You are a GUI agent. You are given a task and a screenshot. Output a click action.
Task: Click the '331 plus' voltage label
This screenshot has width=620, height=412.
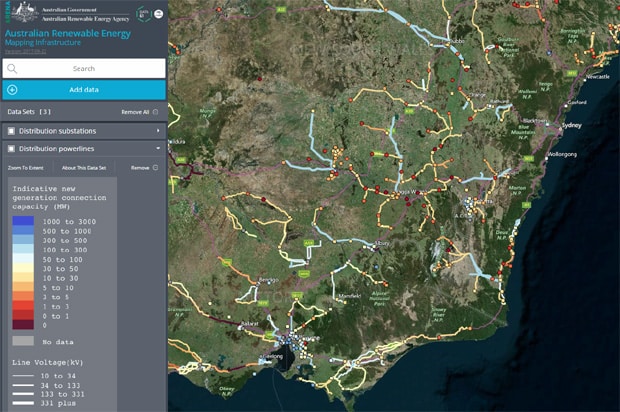(x=58, y=403)
